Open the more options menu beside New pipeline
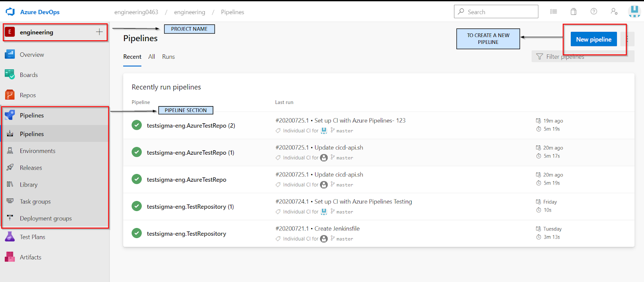 point(627,39)
